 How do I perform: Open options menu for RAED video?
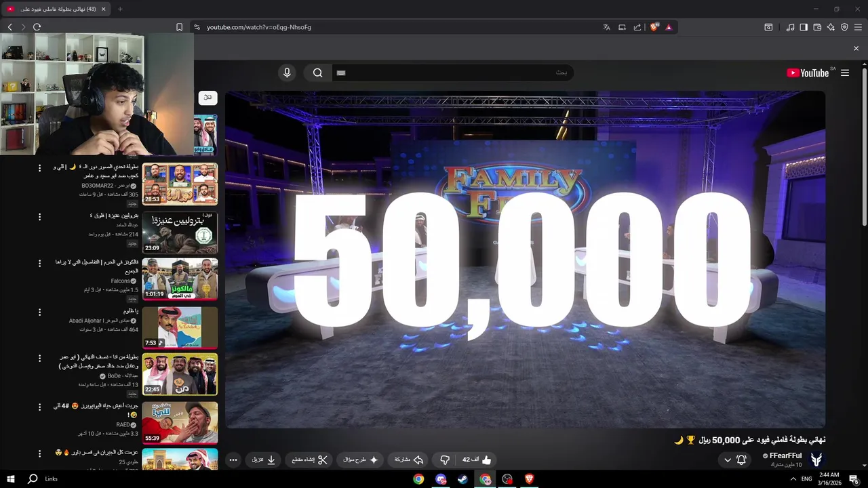coord(39,407)
